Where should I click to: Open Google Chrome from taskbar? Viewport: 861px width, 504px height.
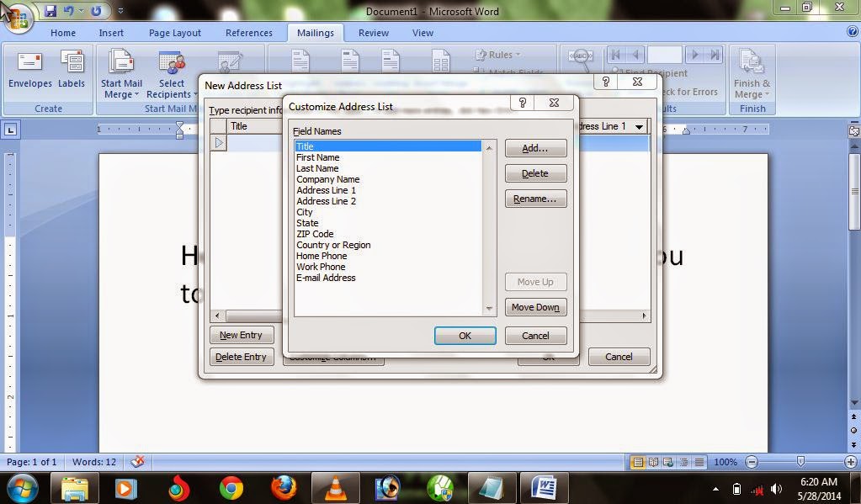coord(231,488)
